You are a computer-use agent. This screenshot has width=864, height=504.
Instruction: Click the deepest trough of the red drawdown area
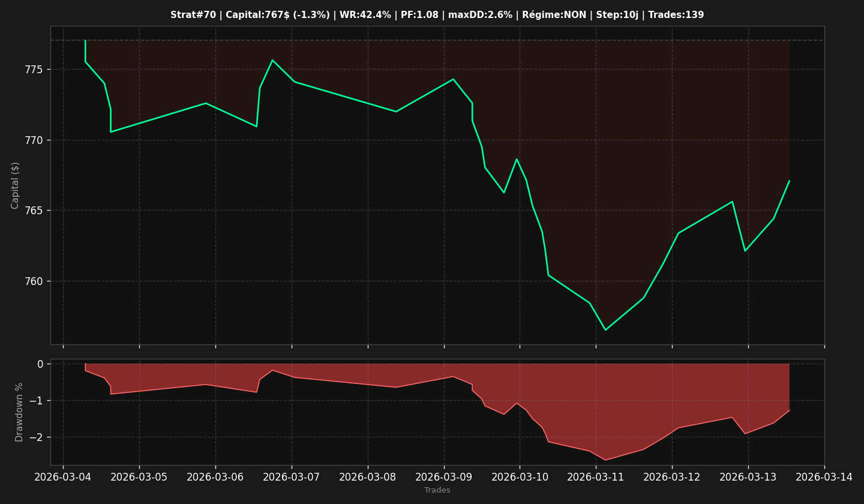[x=605, y=460]
